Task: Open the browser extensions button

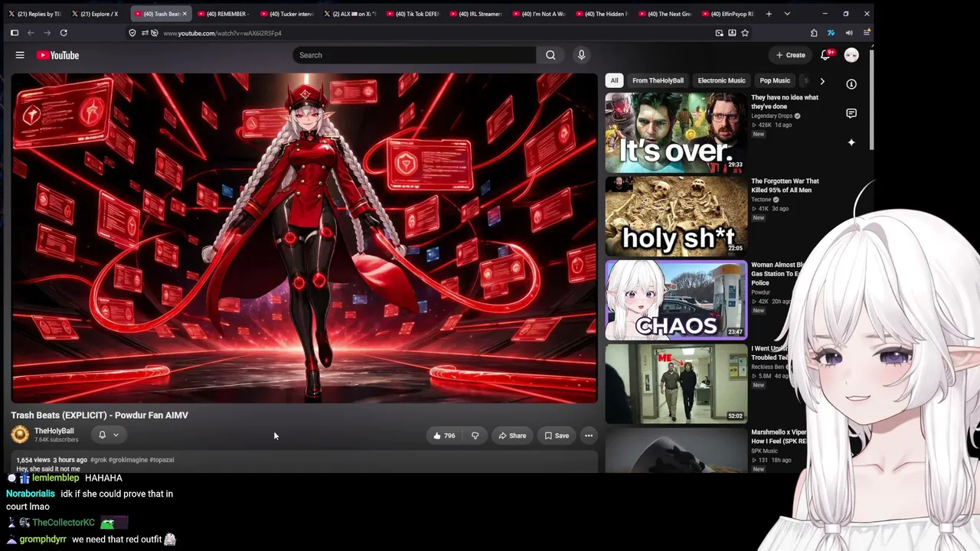Action: (x=813, y=33)
